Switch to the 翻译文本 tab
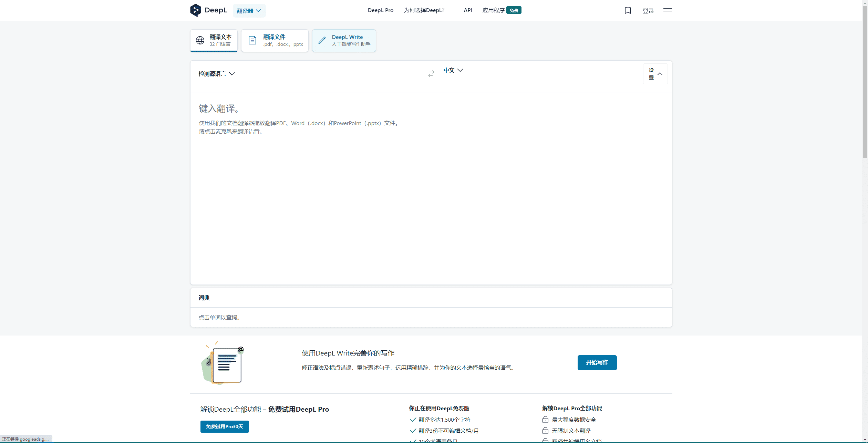This screenshot has width=868, height=443. 214,40
